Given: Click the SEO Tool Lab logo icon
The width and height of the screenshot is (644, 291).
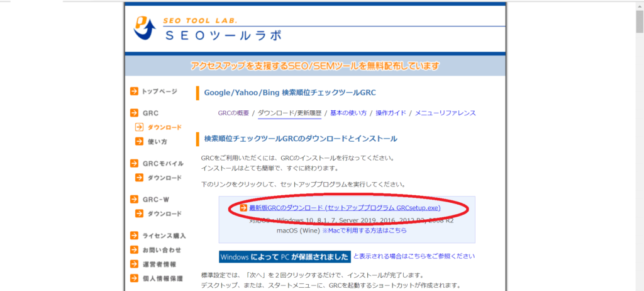Looking at the screenshot, I should pyautogui.click(x=145, y=28).
